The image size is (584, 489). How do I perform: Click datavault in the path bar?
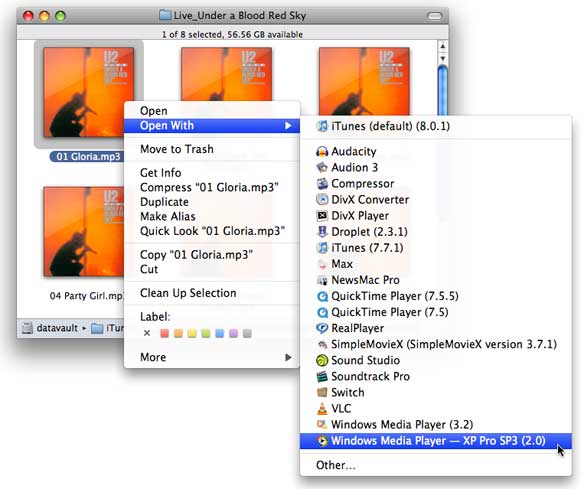pos(57,328)
